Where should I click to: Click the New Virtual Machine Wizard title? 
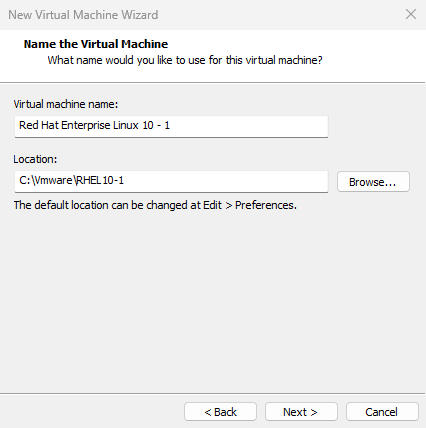(83, 15)
